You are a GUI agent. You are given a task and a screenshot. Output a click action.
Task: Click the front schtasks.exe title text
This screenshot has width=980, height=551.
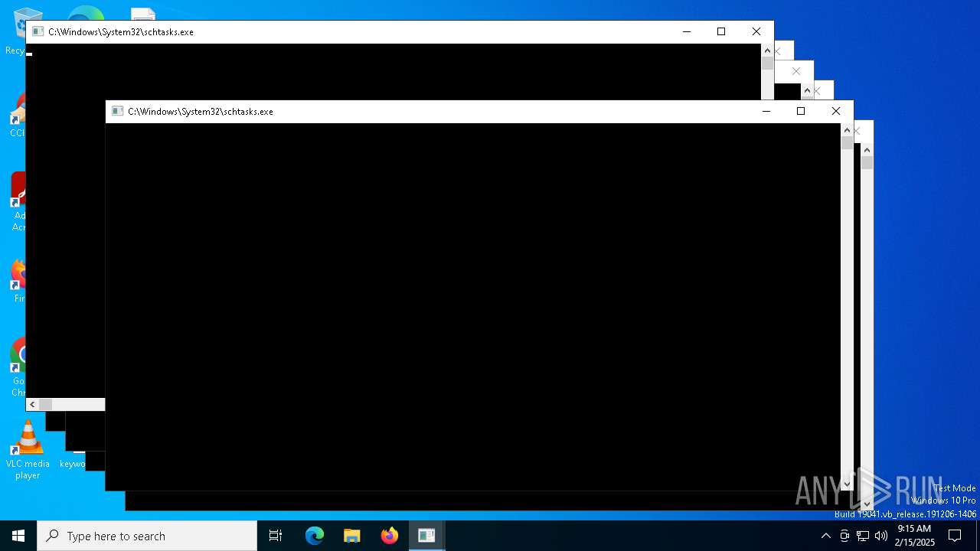(x=201, y=111)
